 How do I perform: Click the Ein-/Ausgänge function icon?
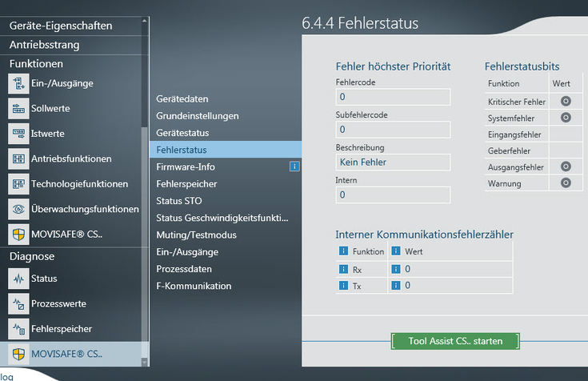[x=19, y=83]
